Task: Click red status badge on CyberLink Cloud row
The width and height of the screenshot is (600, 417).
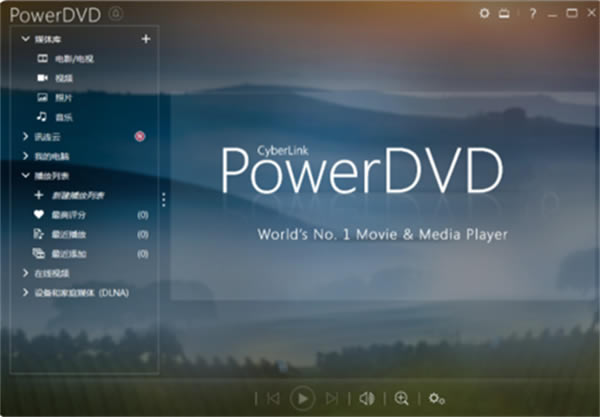Action: coord(140,136)
